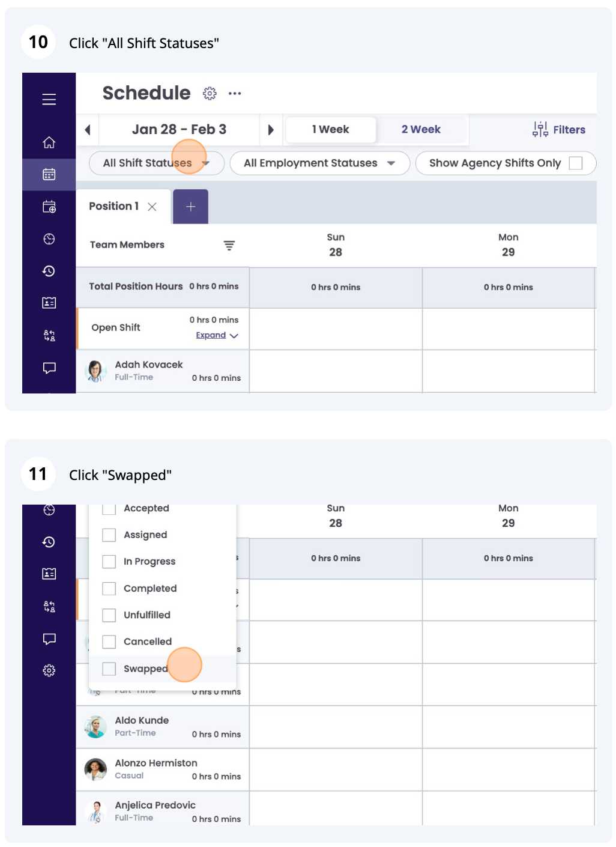Image resolution: width=616 pixels, height=847 pixels.
Task: Click the Filters sliders icon
Action: pyautogui.click(x=540, y=130)
